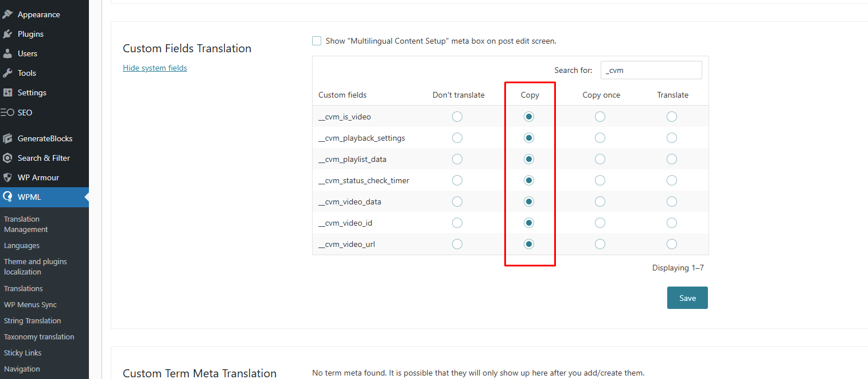Click the __cvm_status_check_timer field name

(x=364, y=180)
